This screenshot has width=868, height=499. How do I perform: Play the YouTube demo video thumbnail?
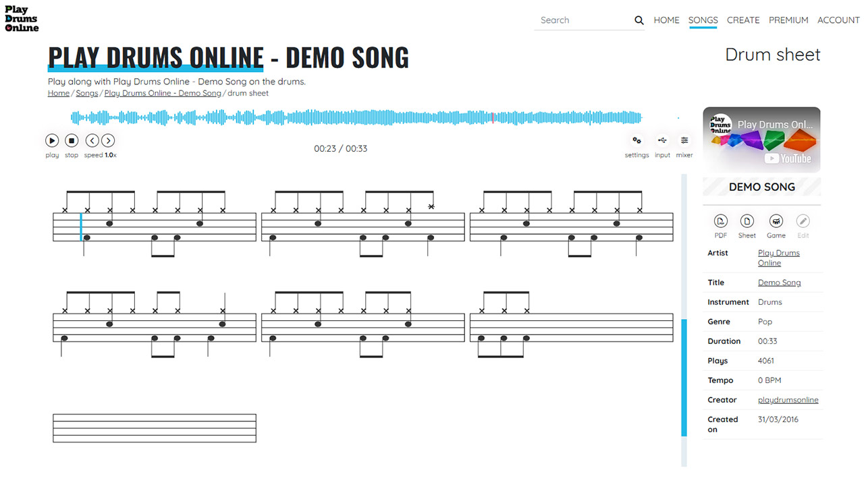coord(761,140)
